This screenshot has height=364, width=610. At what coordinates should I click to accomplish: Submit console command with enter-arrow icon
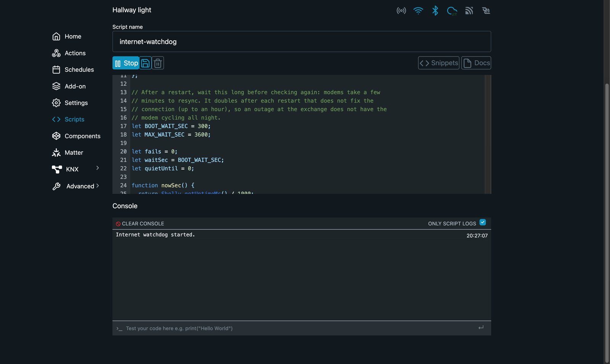click(x=481, y=327)
